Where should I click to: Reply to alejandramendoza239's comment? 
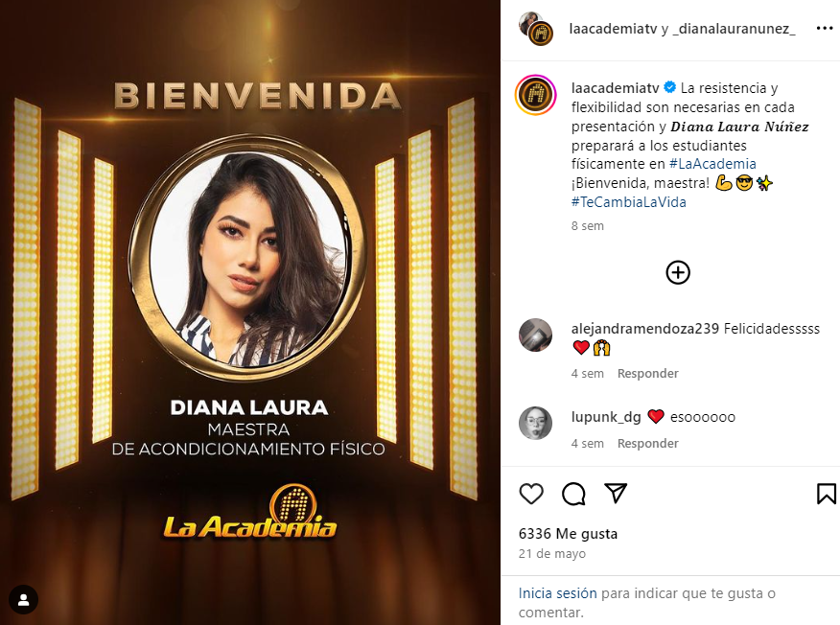click(x=647, y=373)
